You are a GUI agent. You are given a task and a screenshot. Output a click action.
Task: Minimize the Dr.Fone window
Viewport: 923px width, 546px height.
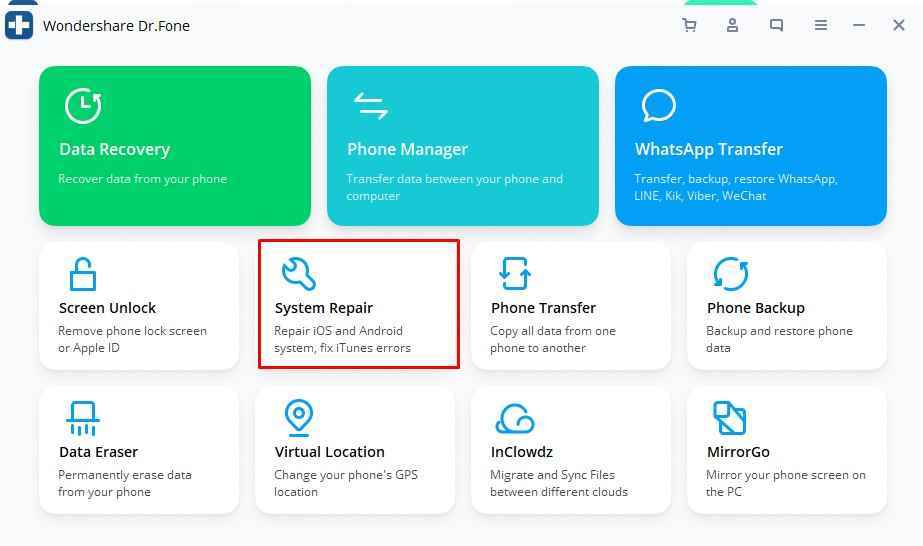point(859,25)
